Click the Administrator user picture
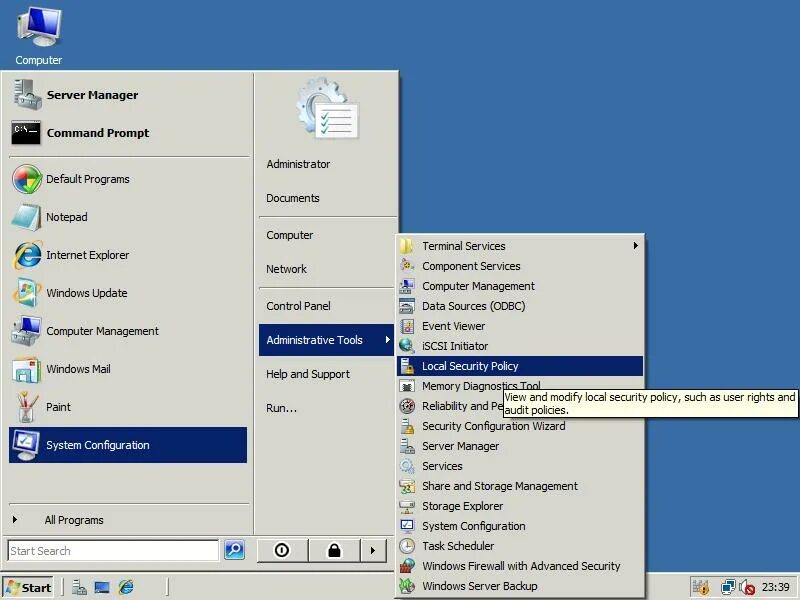 pyautogui.click(x=328, y=109)
